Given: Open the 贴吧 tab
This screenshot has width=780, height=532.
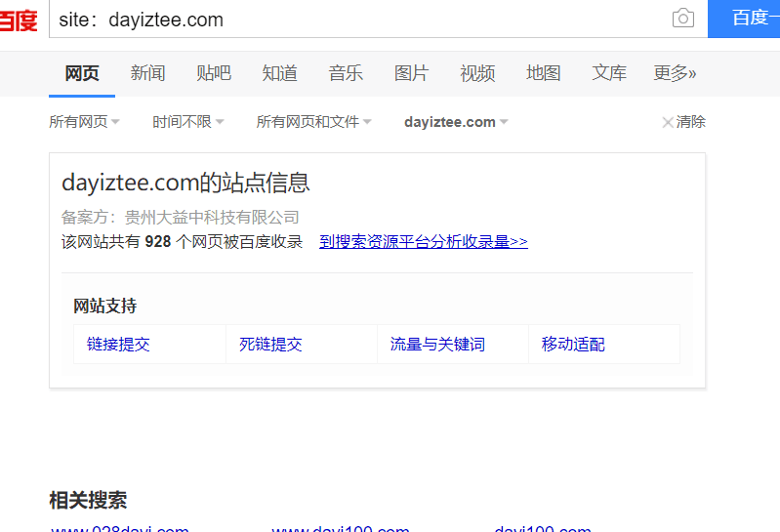Looking at the screenshot, I should tap(214, 73).
